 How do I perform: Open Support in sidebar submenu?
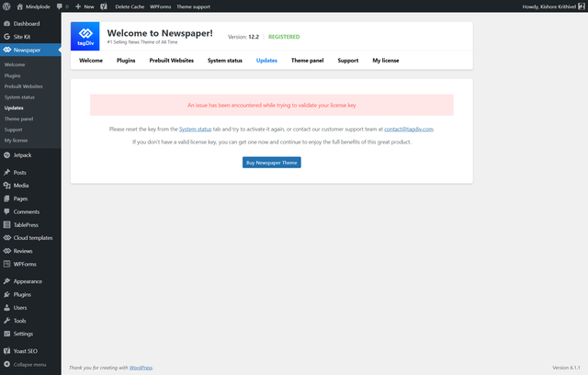click(x=14, y=130)
